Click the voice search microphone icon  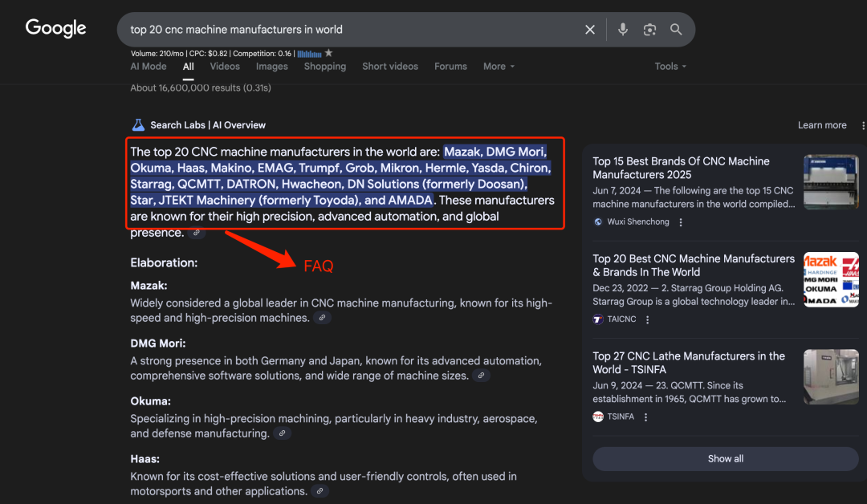point(622,30)
